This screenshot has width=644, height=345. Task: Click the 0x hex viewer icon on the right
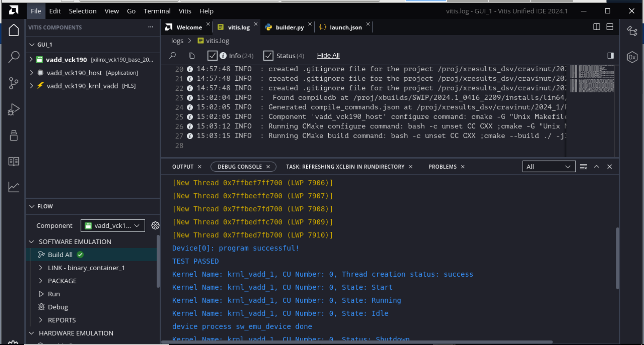click(x=632, y=57)
